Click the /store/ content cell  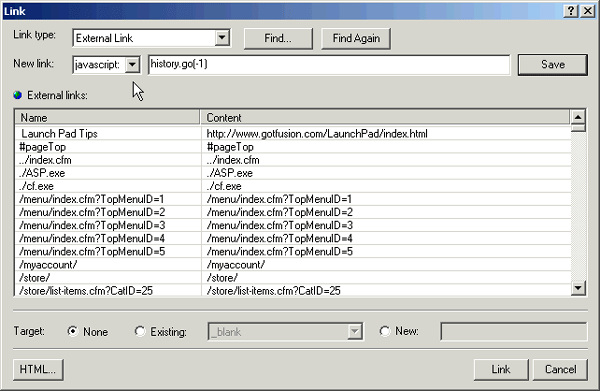click(x=386, y=277)
